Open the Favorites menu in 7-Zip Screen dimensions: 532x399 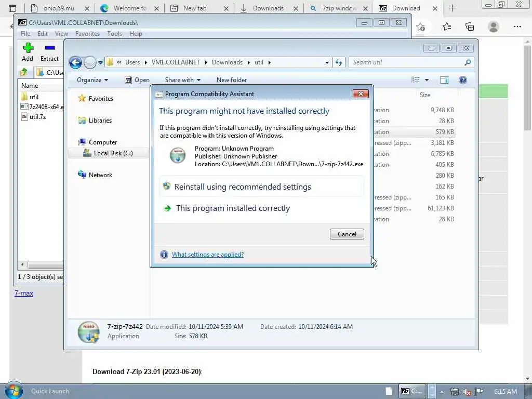[x=87, y=34]
